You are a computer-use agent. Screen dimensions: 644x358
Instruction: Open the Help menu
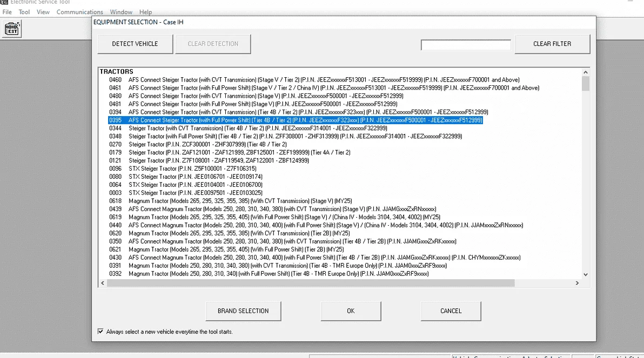point(145,12)
